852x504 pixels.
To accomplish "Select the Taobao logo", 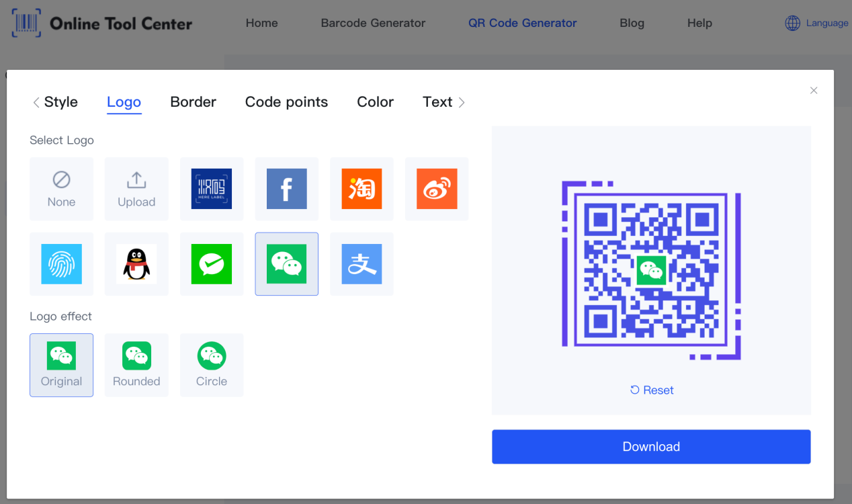I will tap(361, 189).
